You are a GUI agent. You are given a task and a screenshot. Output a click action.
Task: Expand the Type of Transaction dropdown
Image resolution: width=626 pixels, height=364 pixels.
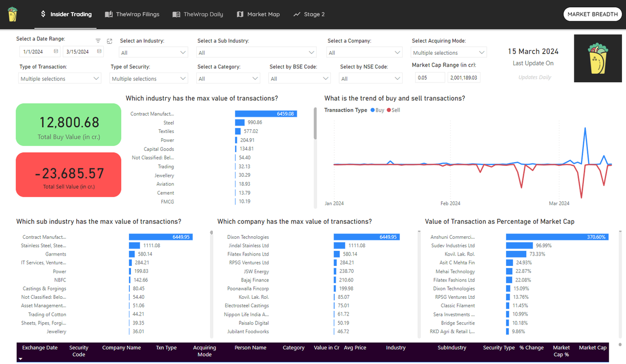coord(60,79)
